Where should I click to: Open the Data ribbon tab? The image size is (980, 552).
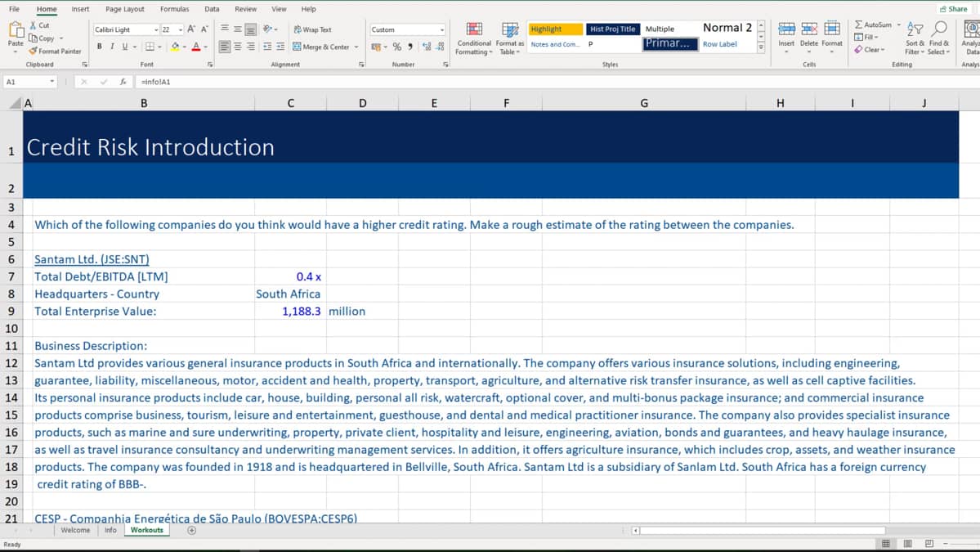tap(212, 9)
